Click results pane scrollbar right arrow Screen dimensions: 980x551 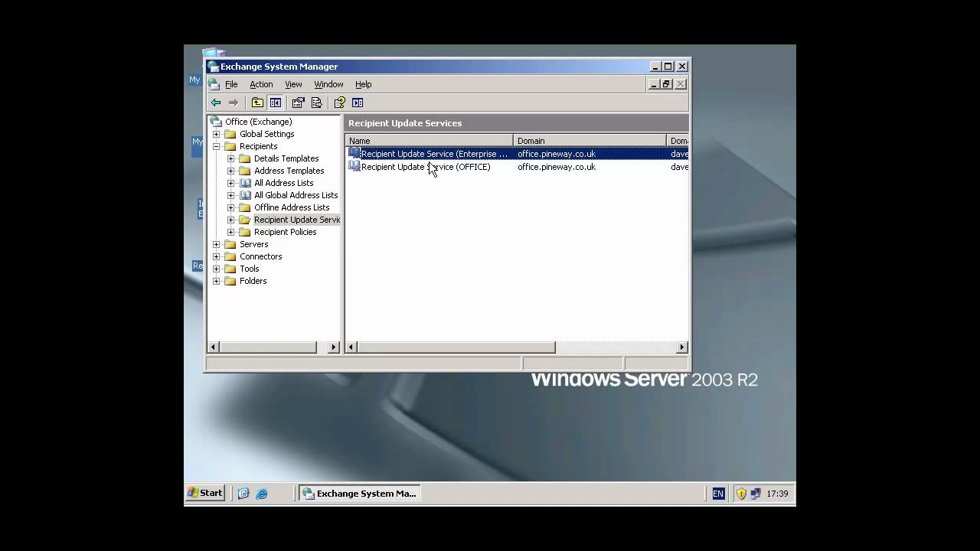[681, 347]
